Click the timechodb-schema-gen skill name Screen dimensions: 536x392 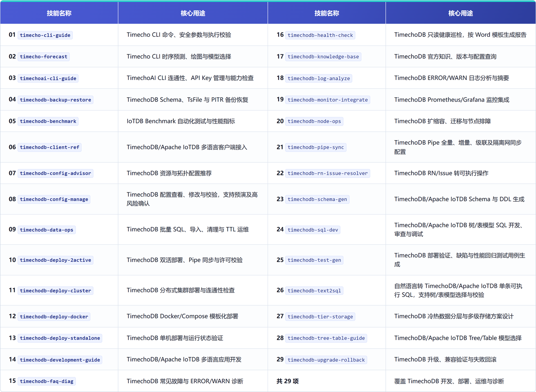(317, 200)
